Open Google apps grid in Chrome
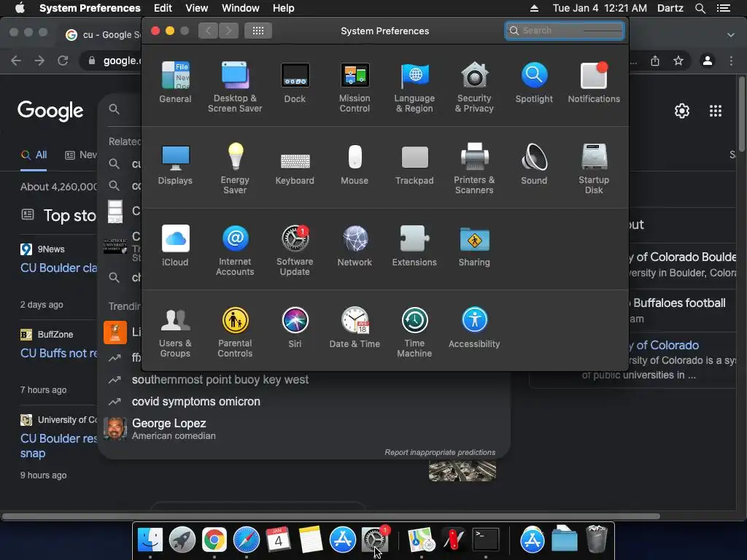747x560 pixels. tap(716, 111)
